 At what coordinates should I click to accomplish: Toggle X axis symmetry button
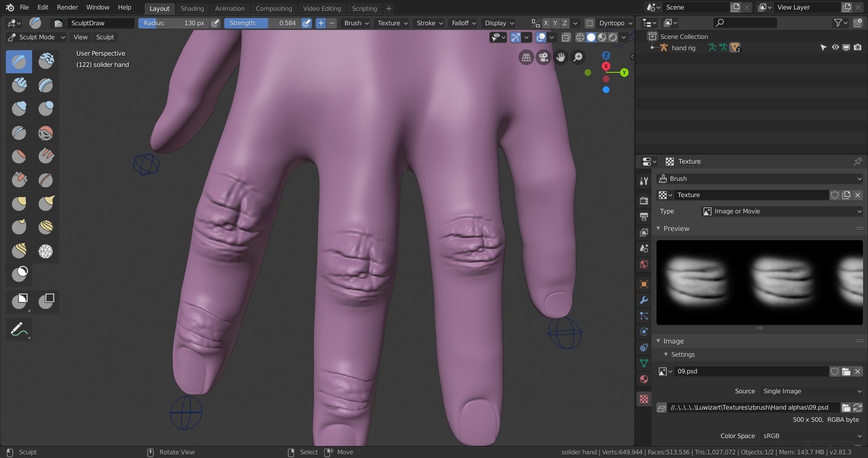pos(546,23)
